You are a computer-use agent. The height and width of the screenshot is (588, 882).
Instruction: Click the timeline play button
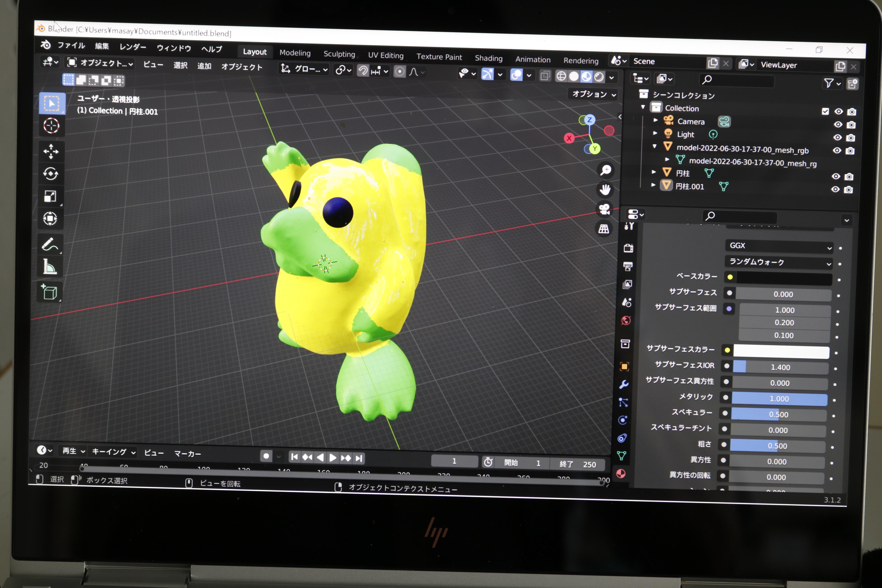pos(333,458)
